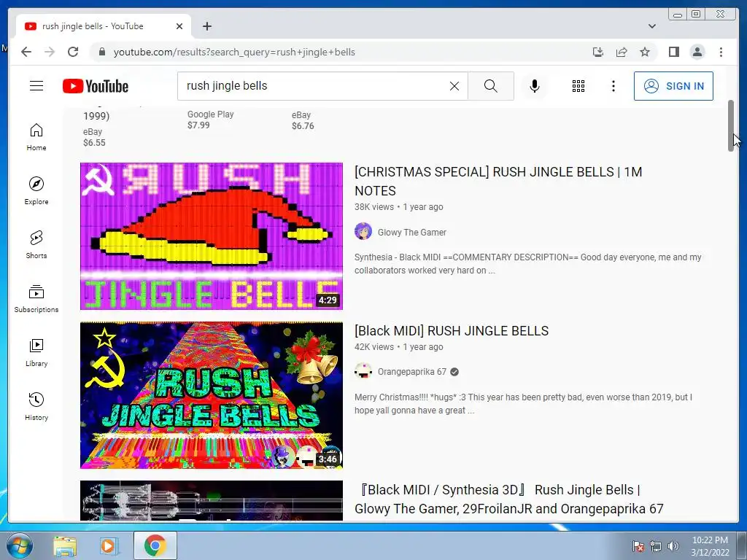Click the eBay $6.76 listing

point(303,120)
